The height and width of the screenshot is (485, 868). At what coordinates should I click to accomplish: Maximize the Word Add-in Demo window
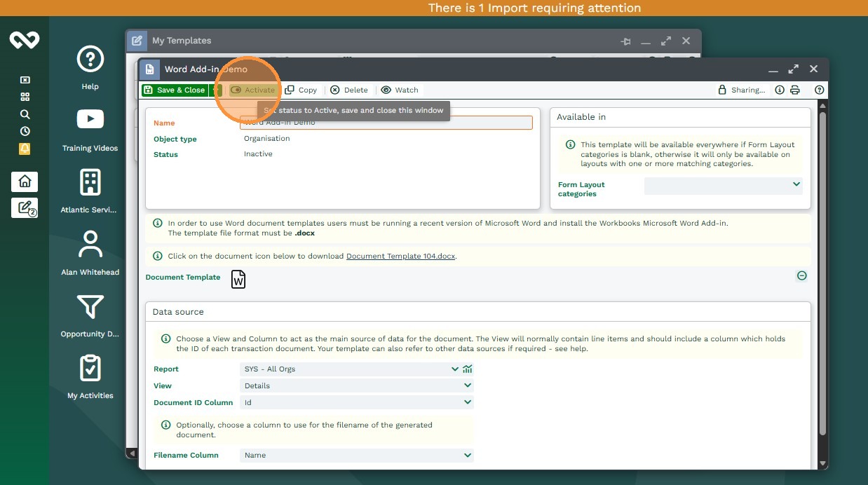point(793,69)
